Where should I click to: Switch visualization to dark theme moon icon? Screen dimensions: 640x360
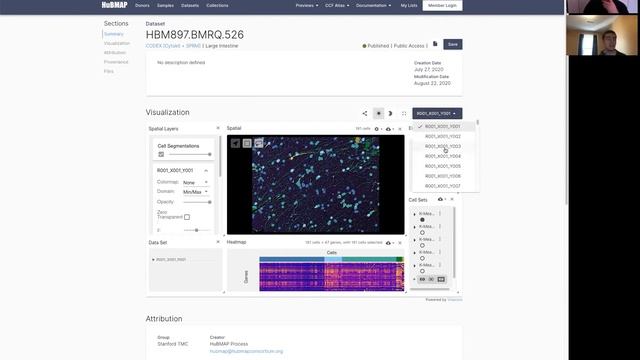click(390, 113)
